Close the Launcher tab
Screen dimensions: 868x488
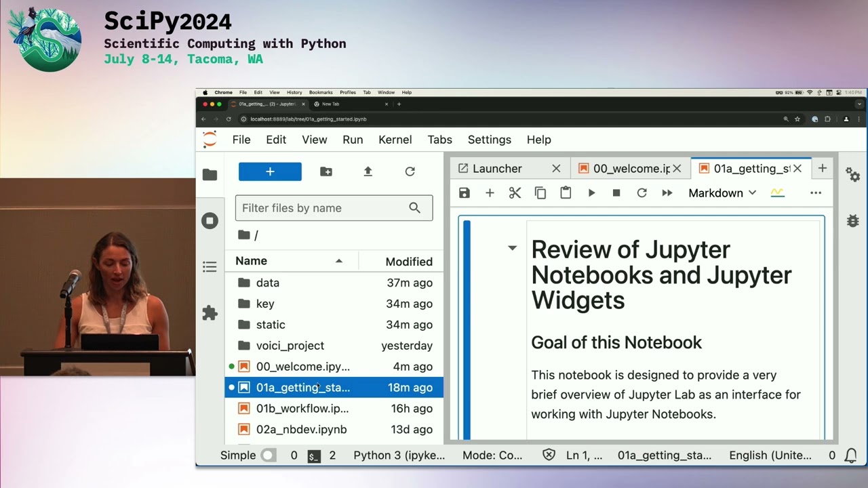pyautogui.click(x=556, y=169)
